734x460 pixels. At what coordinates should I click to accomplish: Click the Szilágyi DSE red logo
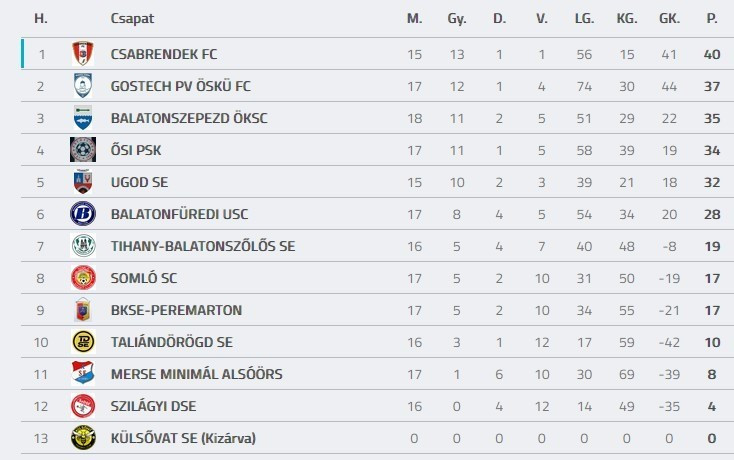coord(83,406)
